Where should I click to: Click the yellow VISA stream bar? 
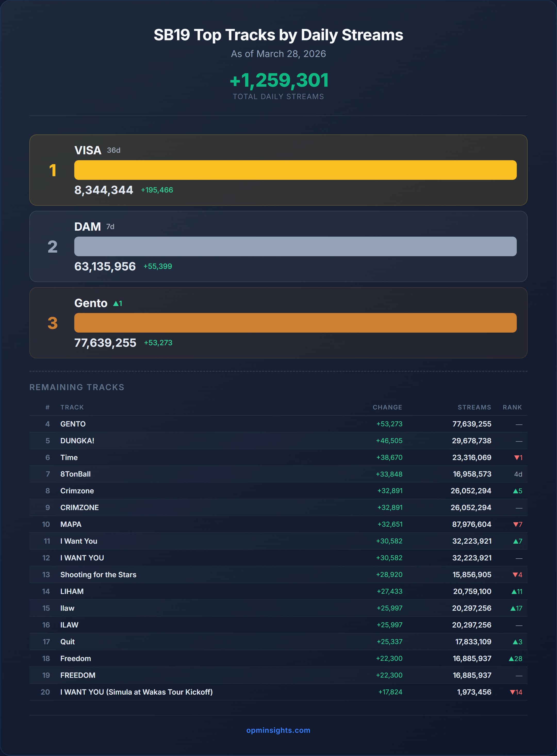tap(295, 170)
